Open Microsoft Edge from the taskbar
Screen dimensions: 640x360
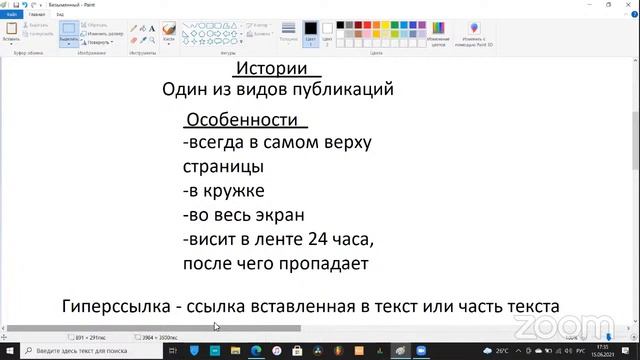[256, 351]
